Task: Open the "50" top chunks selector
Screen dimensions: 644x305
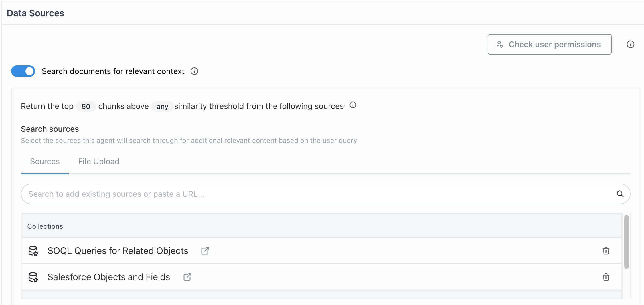Action: pos(86,106)
